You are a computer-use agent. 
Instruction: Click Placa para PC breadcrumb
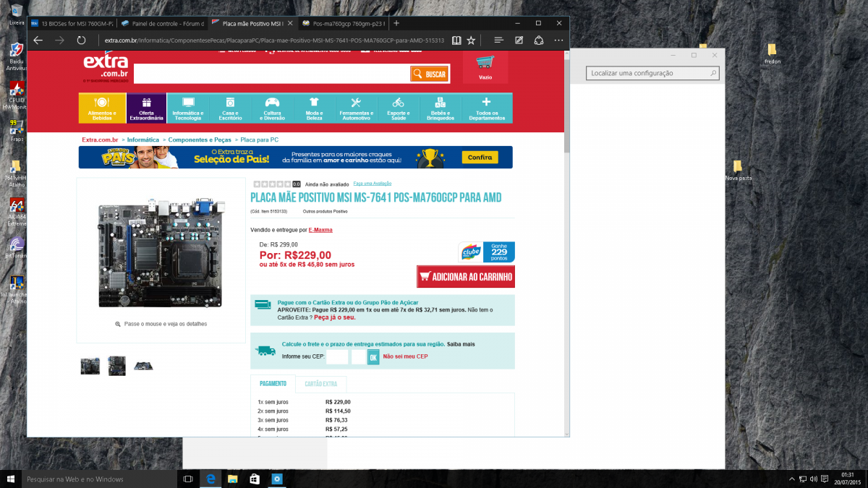pyautogui.click(x=260, y=139)
